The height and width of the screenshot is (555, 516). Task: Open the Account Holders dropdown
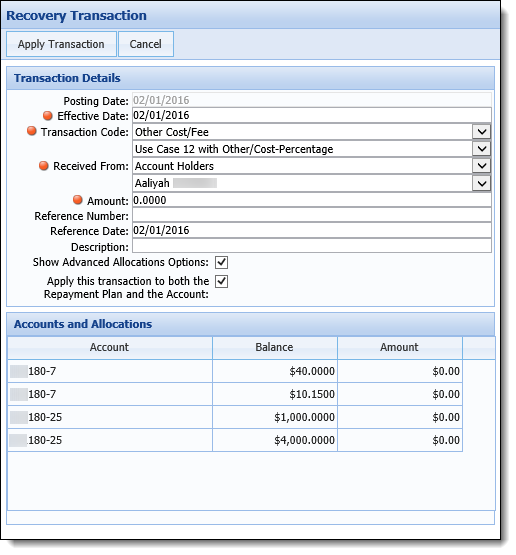pos(482,166)
